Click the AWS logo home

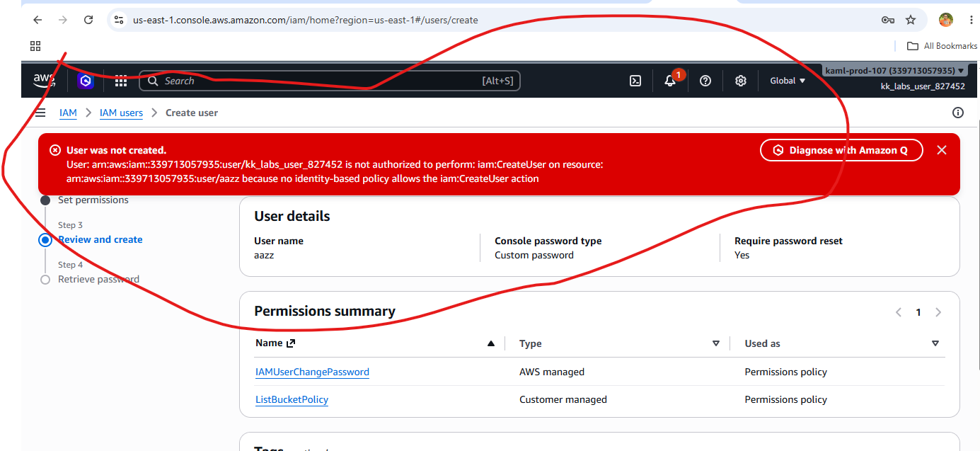point(44,81)
